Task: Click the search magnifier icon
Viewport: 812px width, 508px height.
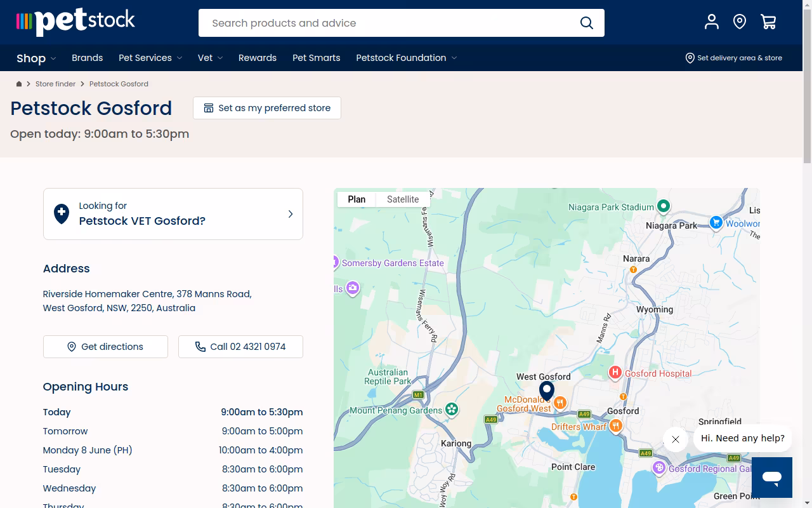Action: (x=587, y=23)
